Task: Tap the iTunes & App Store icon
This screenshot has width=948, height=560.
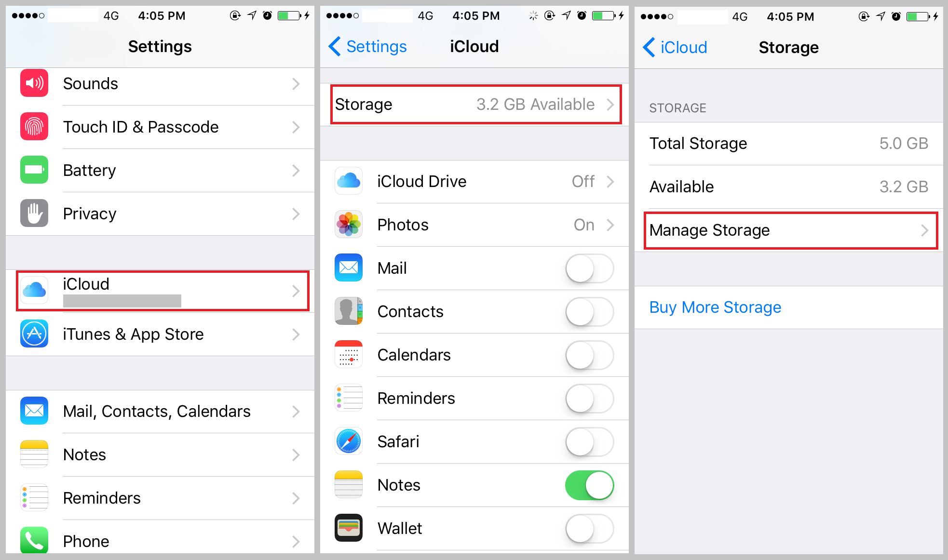Action: 34,334
